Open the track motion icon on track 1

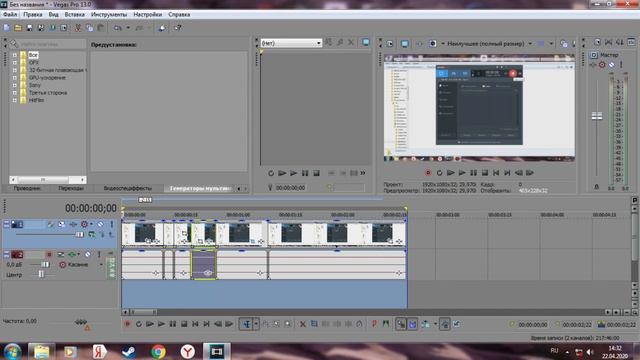[62, 224]
